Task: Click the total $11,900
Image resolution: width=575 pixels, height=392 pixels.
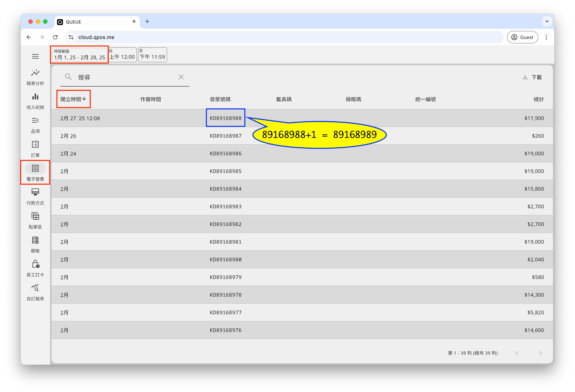Action: pos(534,118)
